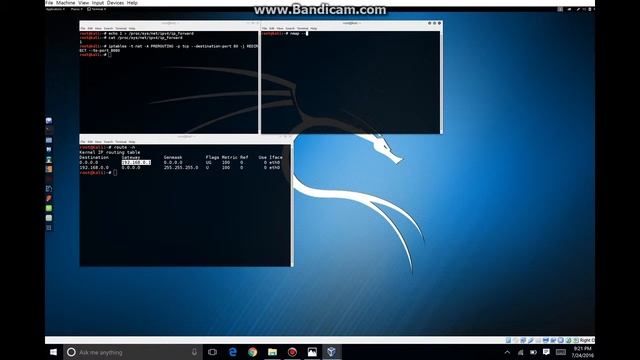Open the VirtualBox Devices menu
Screen dimensions: 640x360
coord(115,3)
